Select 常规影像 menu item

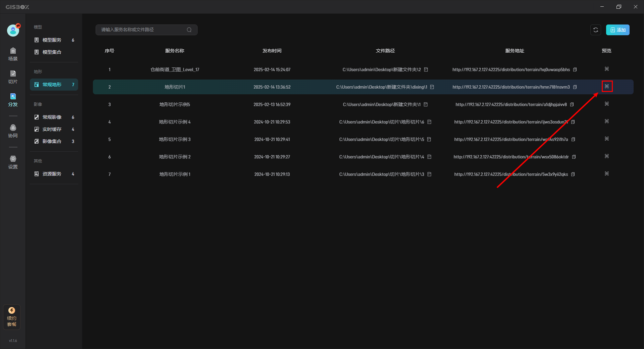[54, 117]
